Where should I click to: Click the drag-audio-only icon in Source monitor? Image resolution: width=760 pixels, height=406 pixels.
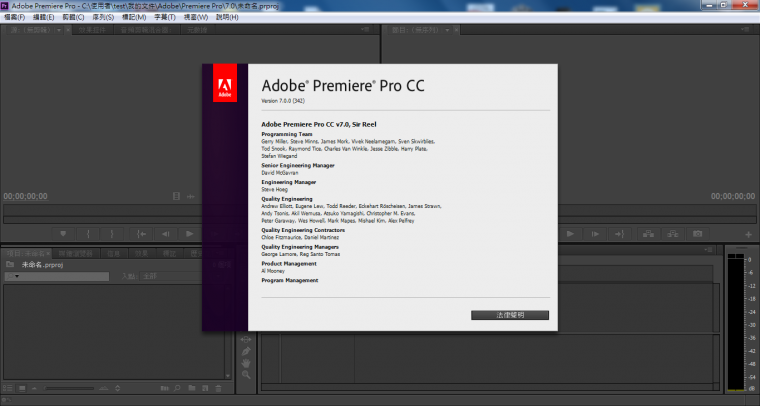[x=191, y=196]
